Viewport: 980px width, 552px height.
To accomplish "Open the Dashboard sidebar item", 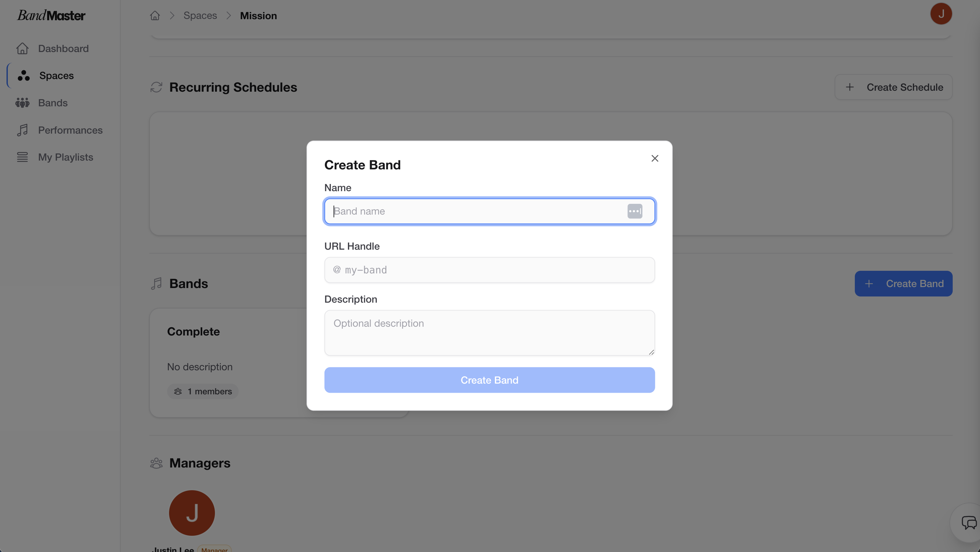I will [63, 48].
